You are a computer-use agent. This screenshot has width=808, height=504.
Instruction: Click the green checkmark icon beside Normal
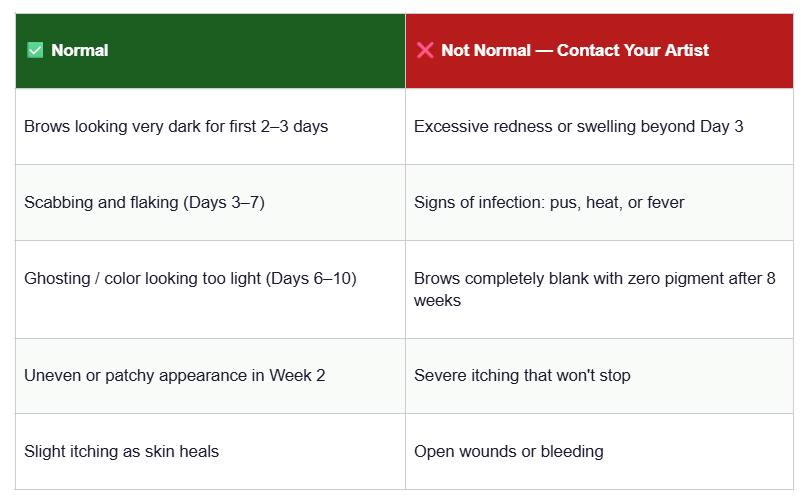(x=35, y=50)
